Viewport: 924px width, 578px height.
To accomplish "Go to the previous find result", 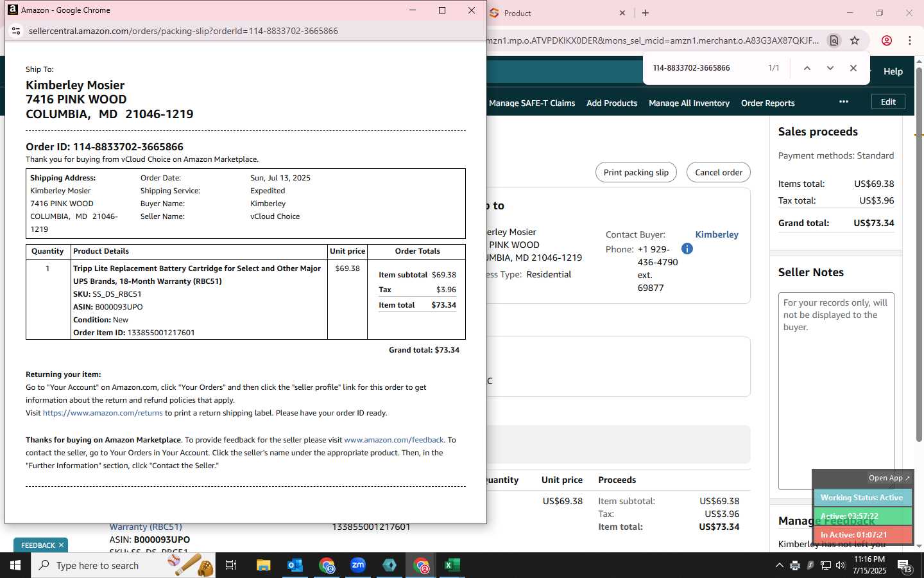I will (x=807, y=68).
